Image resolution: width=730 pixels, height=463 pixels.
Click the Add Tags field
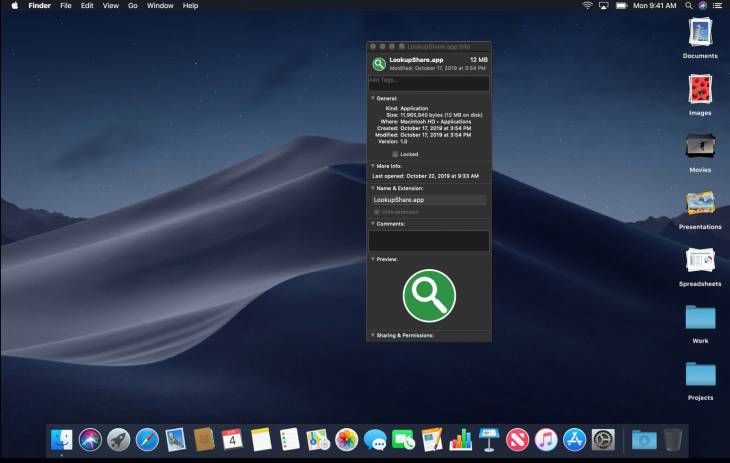tap(428, 81)
